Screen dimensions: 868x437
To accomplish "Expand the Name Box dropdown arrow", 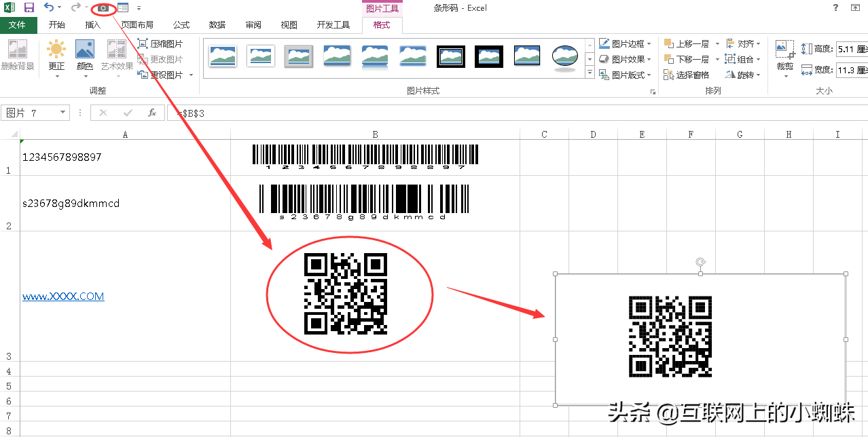I will coord(63,113).
